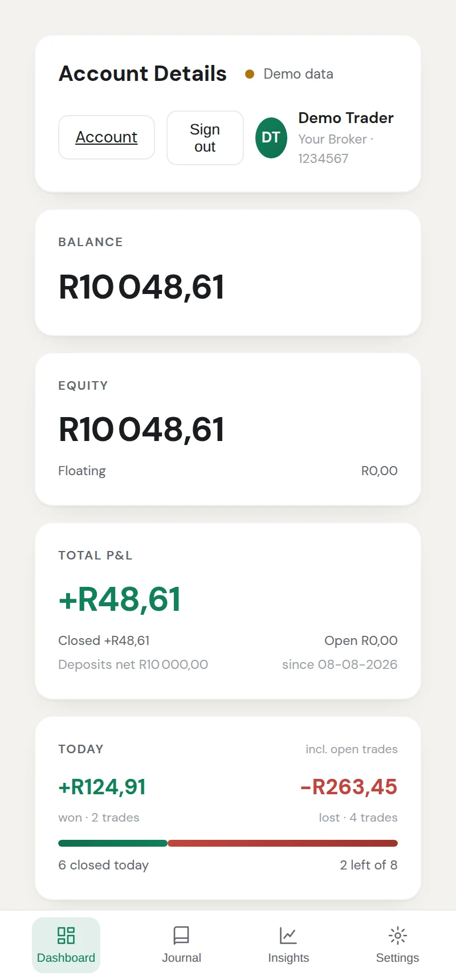Click the Demo Trader name

[346, 118]
